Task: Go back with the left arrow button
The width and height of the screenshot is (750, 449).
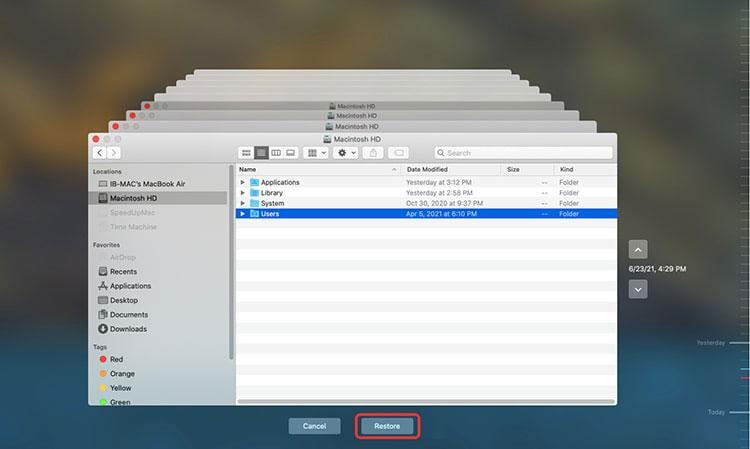Action: click(100, 153)
